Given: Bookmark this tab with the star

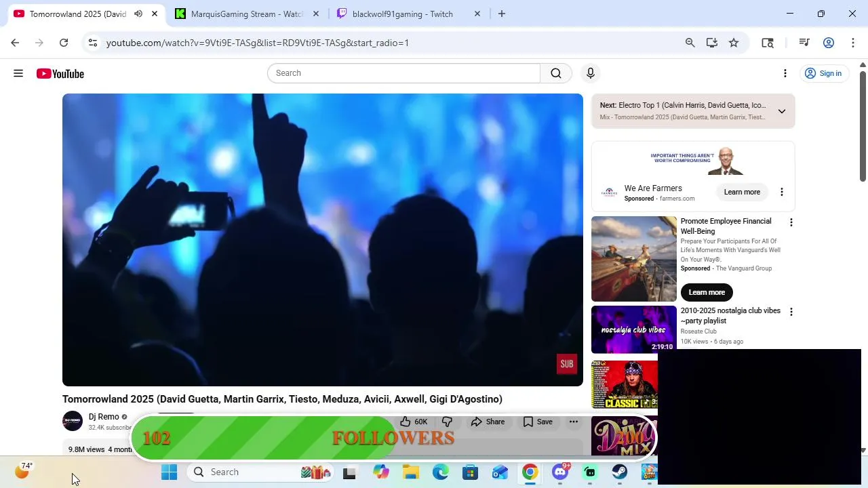Looking at the screenshot, I should [x=734, y=43].
